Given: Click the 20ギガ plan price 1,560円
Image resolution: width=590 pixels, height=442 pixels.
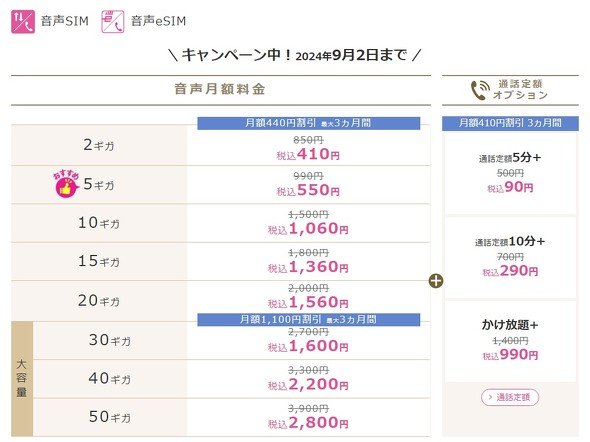Looking at the screenshot, I should (x=308, y=302).
